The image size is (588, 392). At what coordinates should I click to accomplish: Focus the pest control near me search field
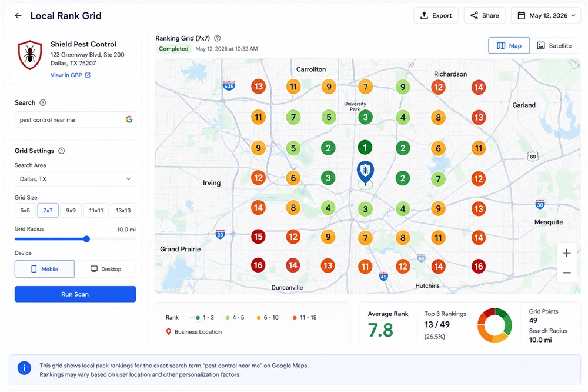point(75,120)
